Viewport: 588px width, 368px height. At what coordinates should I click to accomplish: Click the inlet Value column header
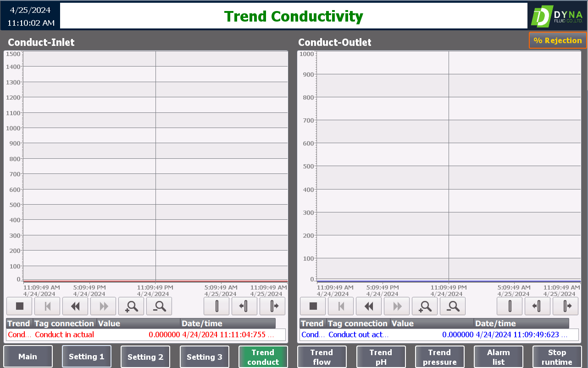click(x=139, y=323)
